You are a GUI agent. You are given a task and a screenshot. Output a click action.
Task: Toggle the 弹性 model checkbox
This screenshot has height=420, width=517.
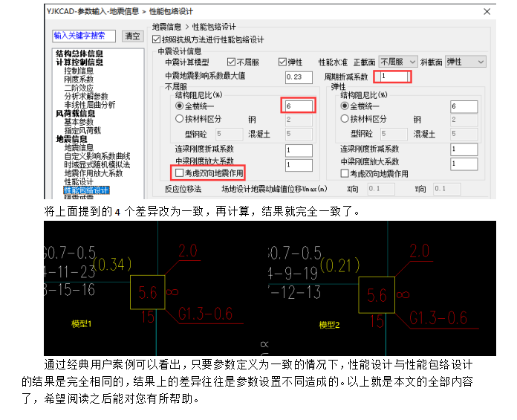(x=282, y=62)
